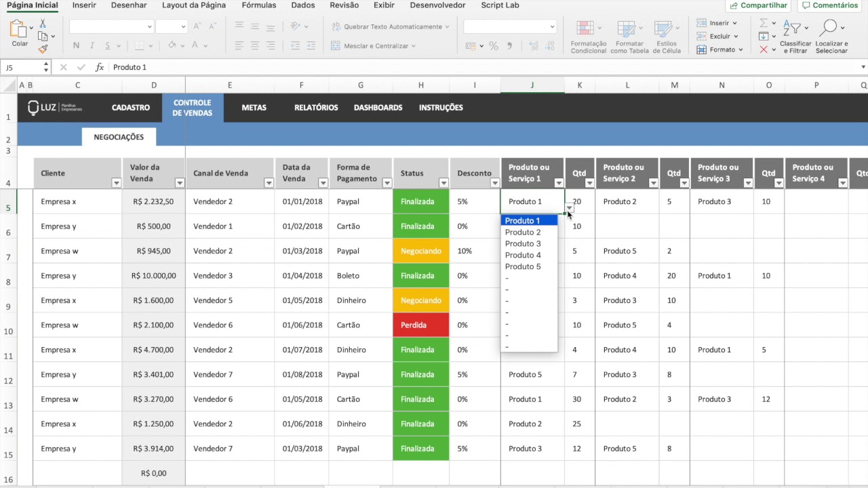The height and width of the screenshot is (488, 868).
Task: Click the AutoSum sigma icon
Action: point(764,23)
